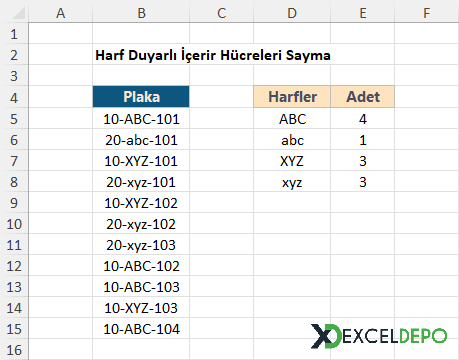Select the 'Adet' header cell
This screenshot has height=360, width=459.
[x=363, y=97]
